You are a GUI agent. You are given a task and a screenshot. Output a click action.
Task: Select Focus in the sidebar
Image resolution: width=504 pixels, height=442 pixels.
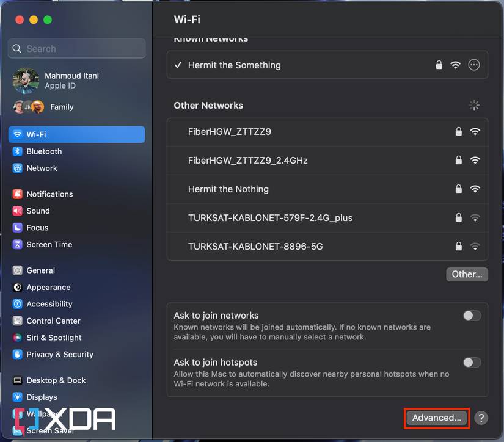click(76, 228)
